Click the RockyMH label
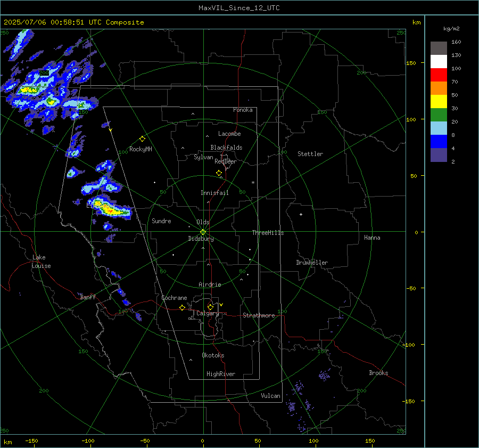This screenshot has height=448, width=479. tap(141, 149)
